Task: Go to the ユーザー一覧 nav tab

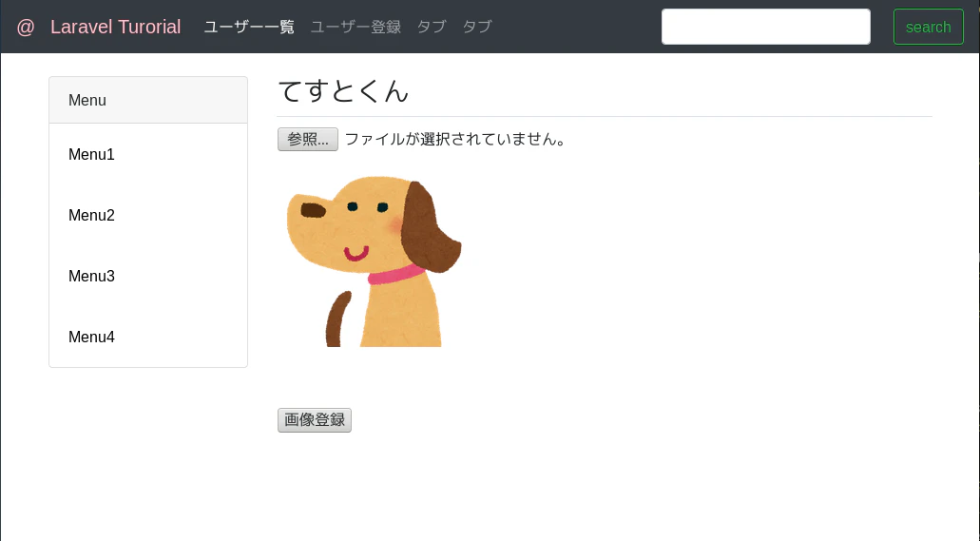Action: pos(249,27)
